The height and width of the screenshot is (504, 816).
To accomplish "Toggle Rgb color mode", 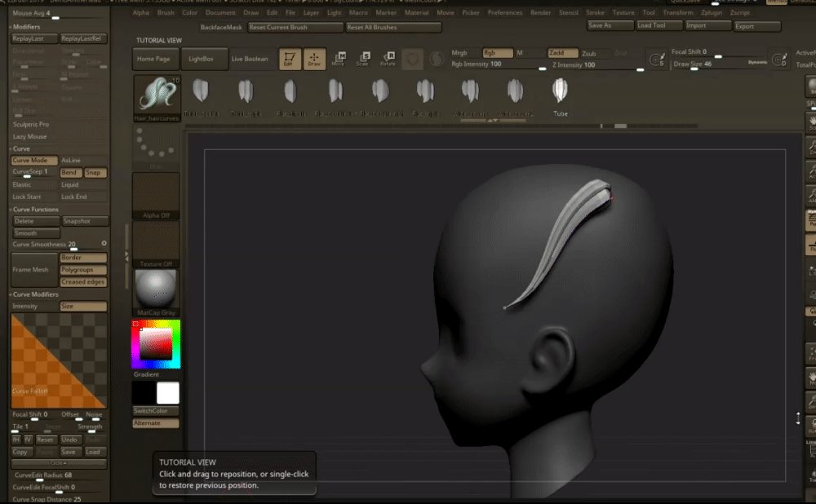I will coord(498,52).
